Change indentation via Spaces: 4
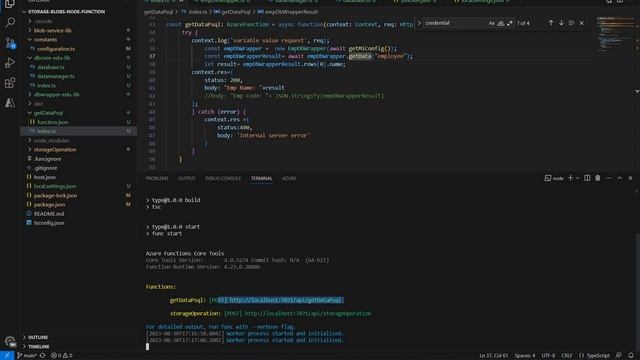The image size is (640, 360). (524, 356)
